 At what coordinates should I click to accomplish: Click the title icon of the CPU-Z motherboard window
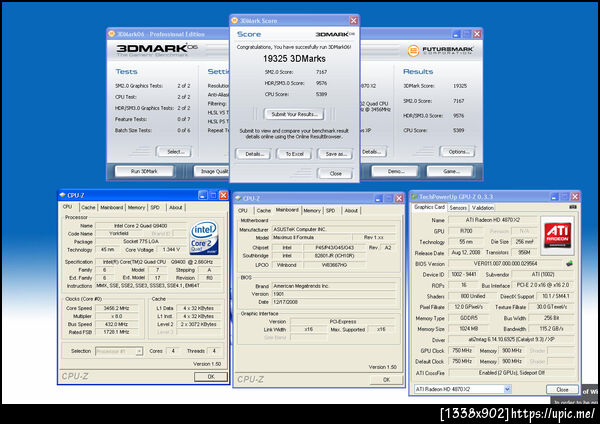(x=238, y=198)
